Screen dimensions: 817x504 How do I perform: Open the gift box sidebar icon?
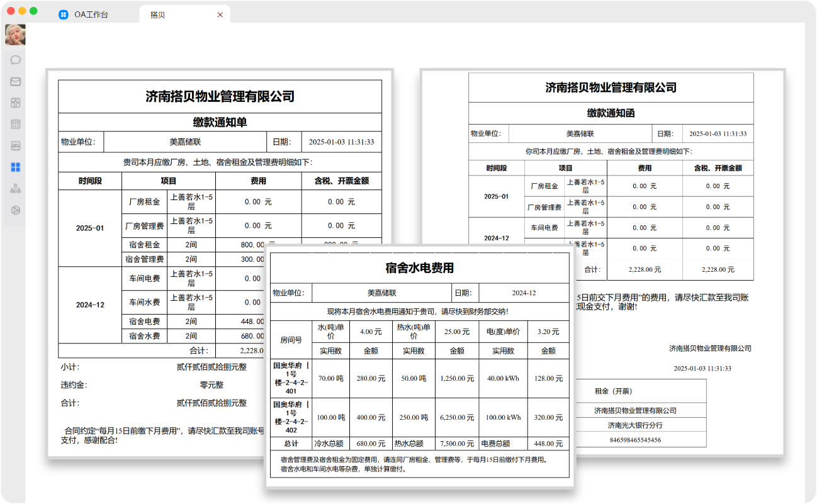coord(14,103)
